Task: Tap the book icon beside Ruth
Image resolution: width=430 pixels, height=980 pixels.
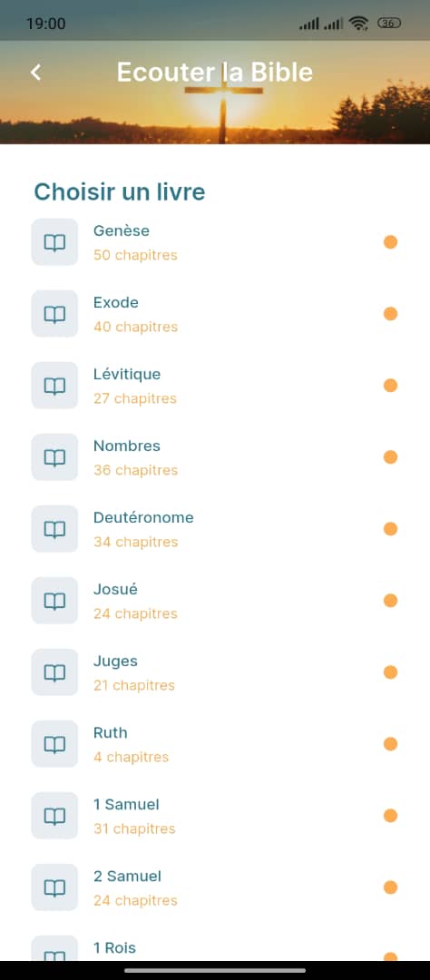Action: [54, 744]
